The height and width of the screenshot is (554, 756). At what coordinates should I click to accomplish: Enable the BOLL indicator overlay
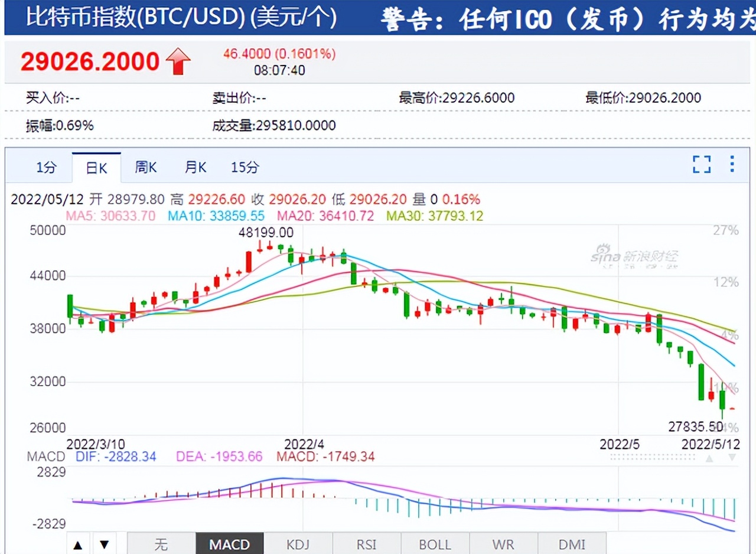click(435, 544)
